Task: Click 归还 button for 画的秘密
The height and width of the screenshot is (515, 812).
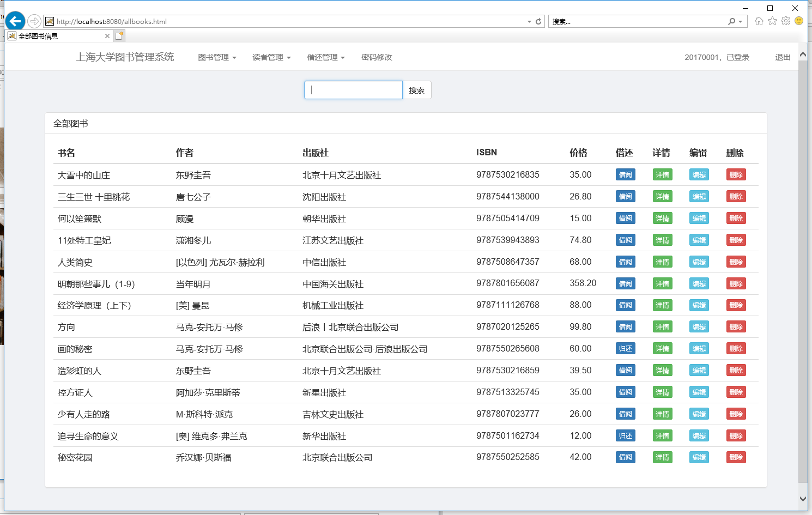Action: pos(625,349)
